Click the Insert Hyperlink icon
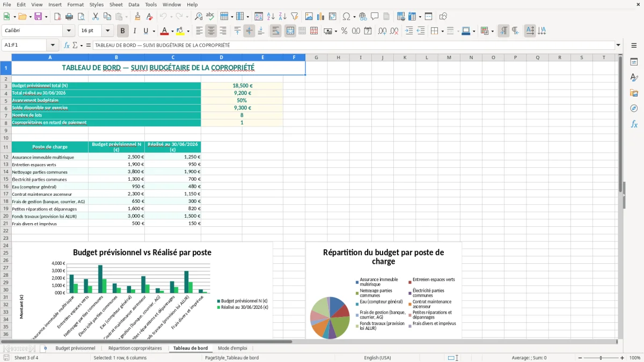Viewport: 644px width, 362px height. (363, 17)
